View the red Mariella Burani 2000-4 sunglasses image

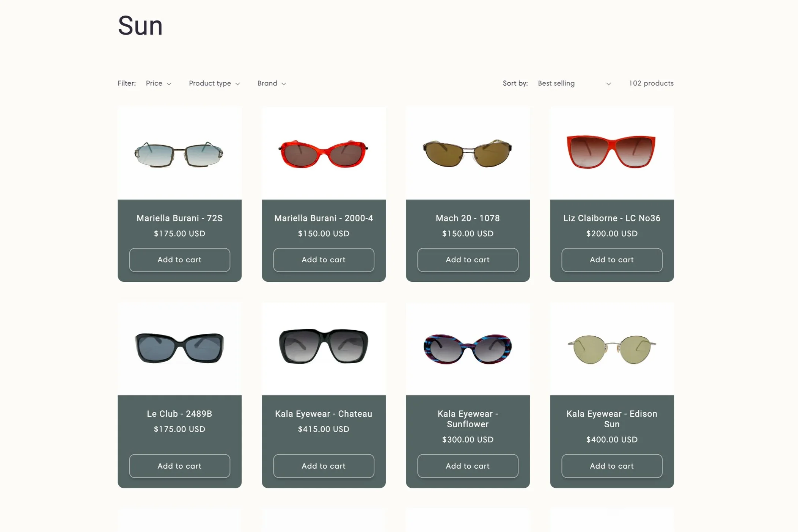(324, 154)
